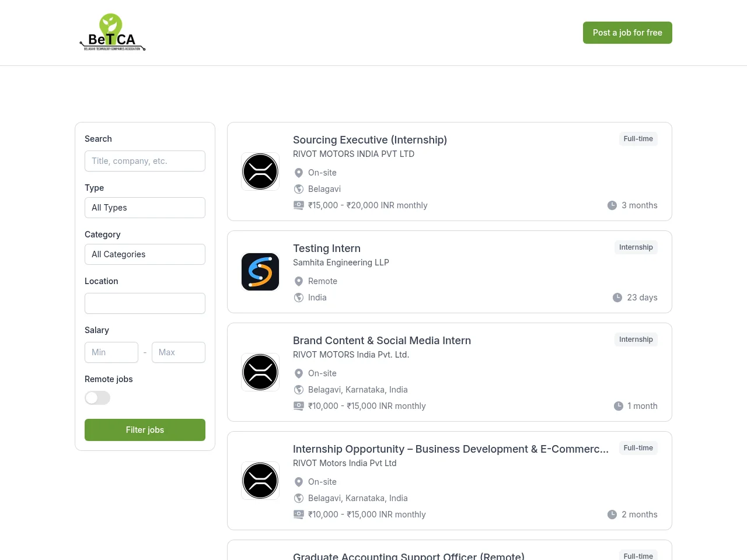Screen dimensions: 747x560
Task: Focus the Title, company search field
Action: (x=145, y=161)
